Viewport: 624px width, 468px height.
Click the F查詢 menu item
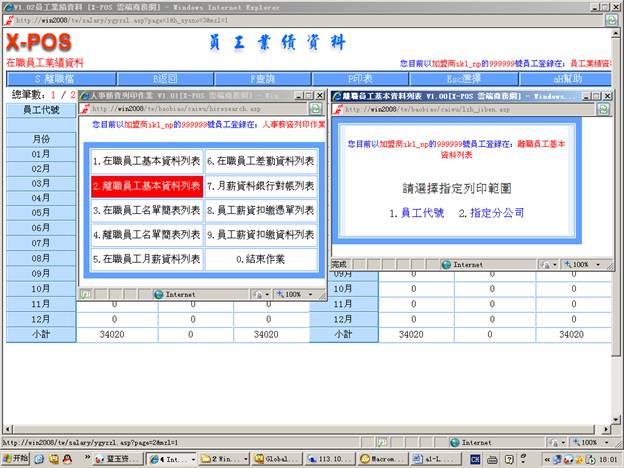tap(261, 77)
